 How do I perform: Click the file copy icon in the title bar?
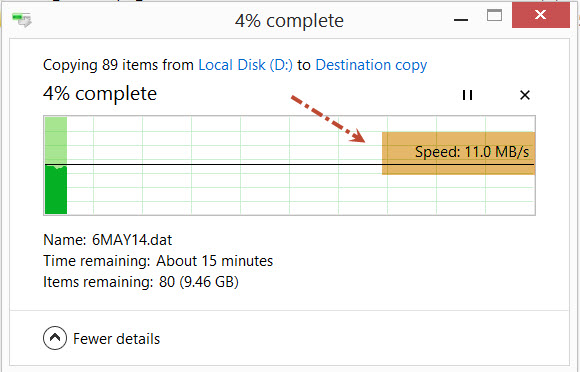click(x=22, y=20)
